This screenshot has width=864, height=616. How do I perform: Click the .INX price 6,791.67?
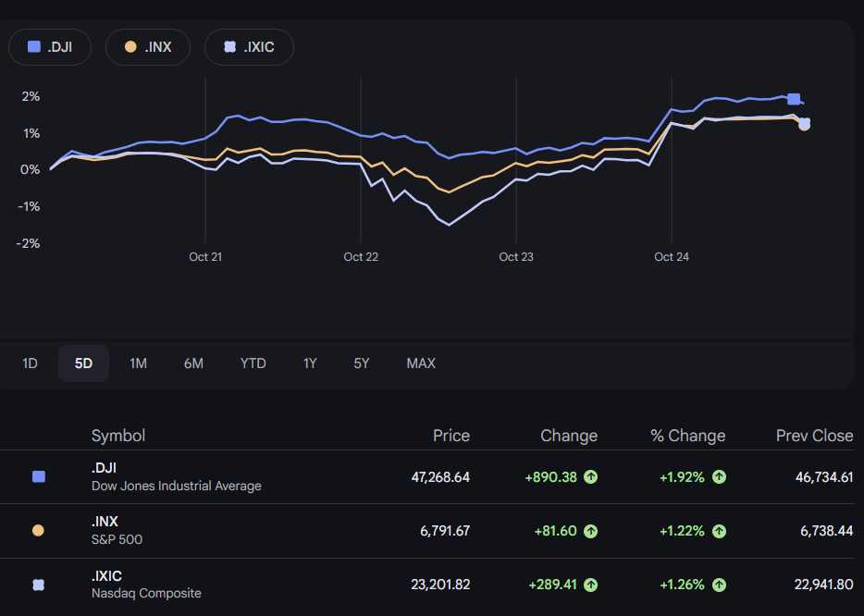tap(445, 531)
